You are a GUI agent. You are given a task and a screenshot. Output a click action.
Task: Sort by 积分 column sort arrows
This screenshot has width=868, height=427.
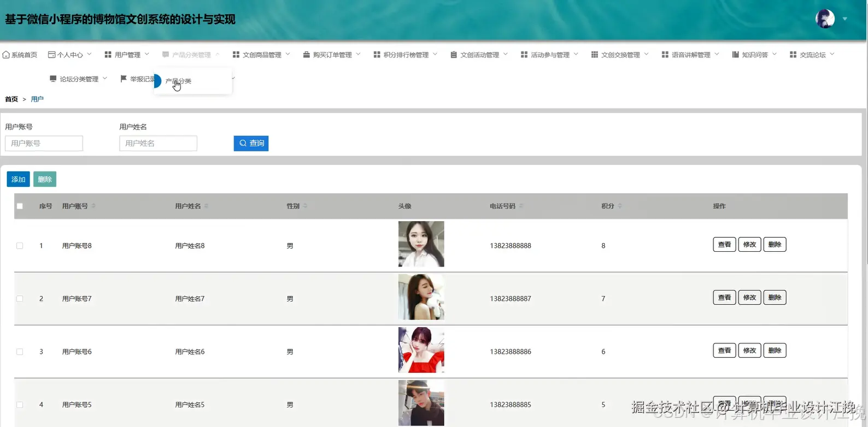(620, 206)
